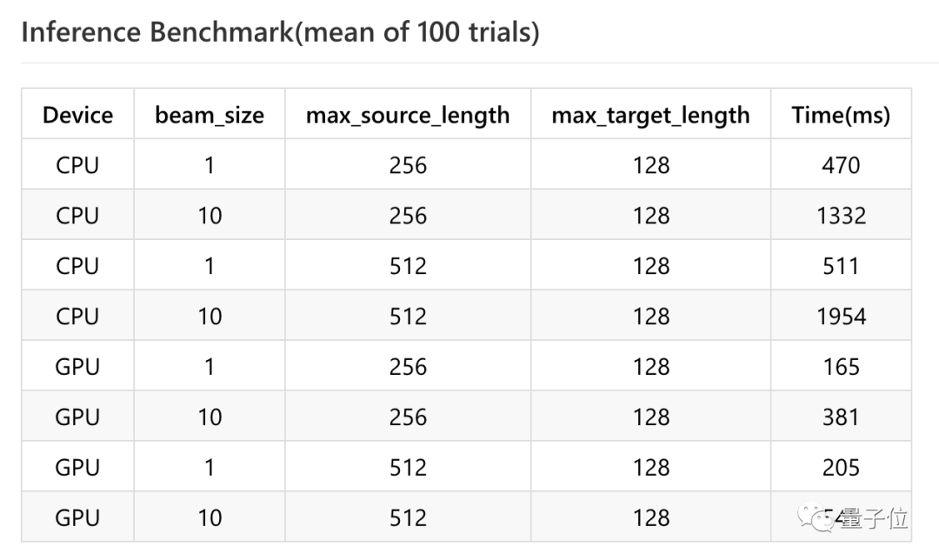
Task: Click the max_source_length column header
Action: coord(408,115)
